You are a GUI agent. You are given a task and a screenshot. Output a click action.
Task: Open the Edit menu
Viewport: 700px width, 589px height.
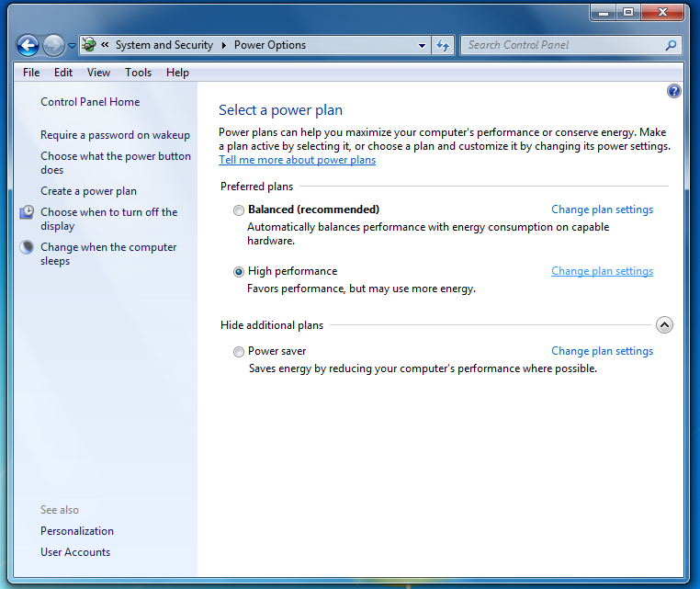point(63,73)
